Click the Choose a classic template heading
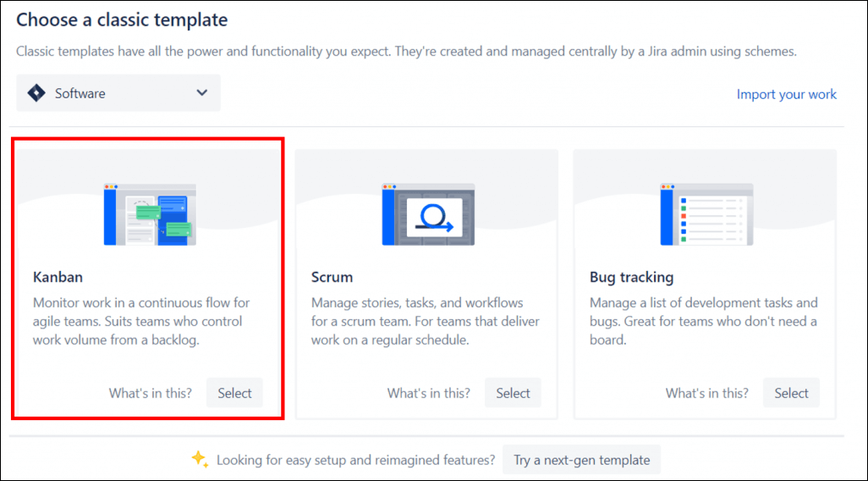Viewport: 868px width, 481px height. point(122,20)
